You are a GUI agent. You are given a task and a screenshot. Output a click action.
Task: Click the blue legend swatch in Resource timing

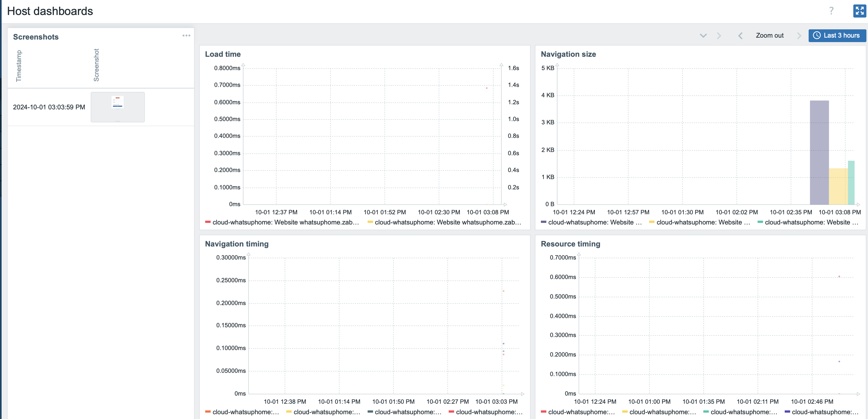(x=787, y=412)
